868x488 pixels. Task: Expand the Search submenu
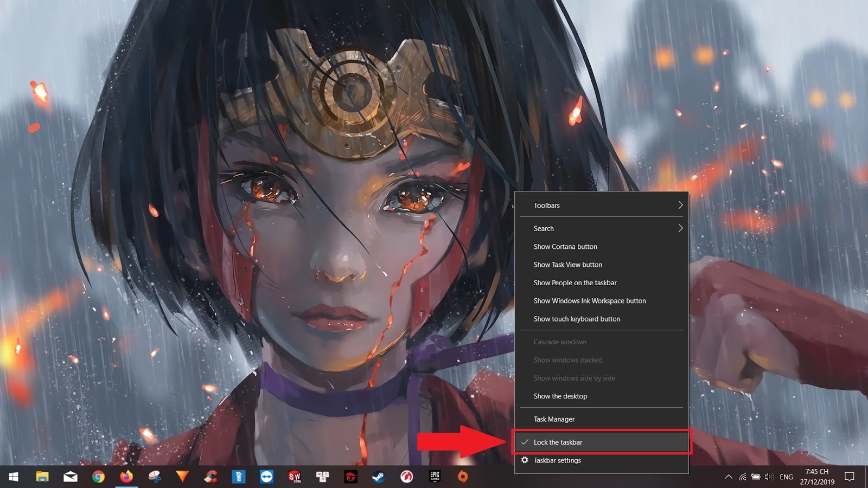pos(602,228)
